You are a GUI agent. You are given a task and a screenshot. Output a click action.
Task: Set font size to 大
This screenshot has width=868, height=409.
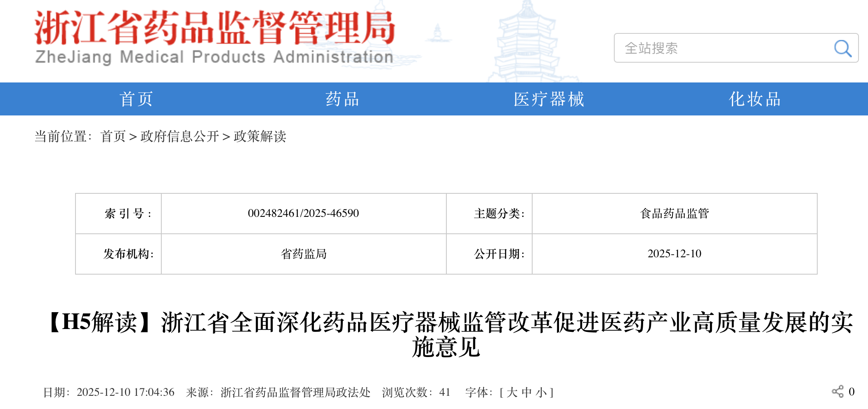point(512,392)
